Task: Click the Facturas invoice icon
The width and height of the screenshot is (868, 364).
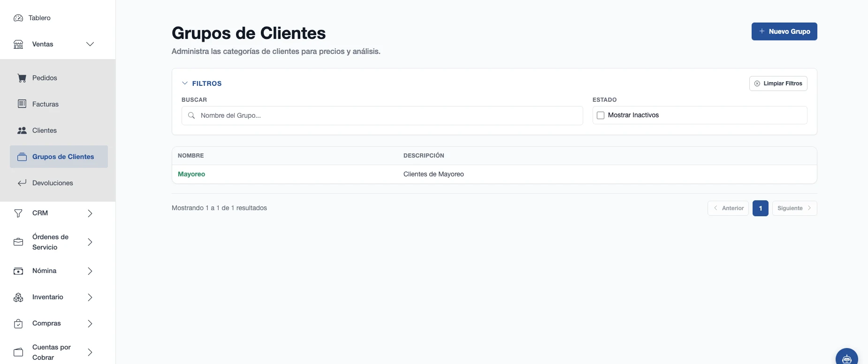Action: pos(22,104)
